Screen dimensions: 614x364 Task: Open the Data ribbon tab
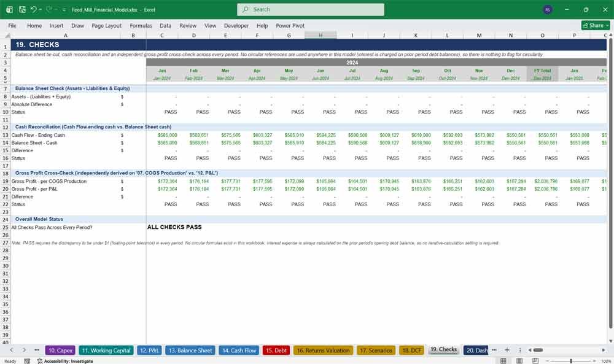click(165, 25)
